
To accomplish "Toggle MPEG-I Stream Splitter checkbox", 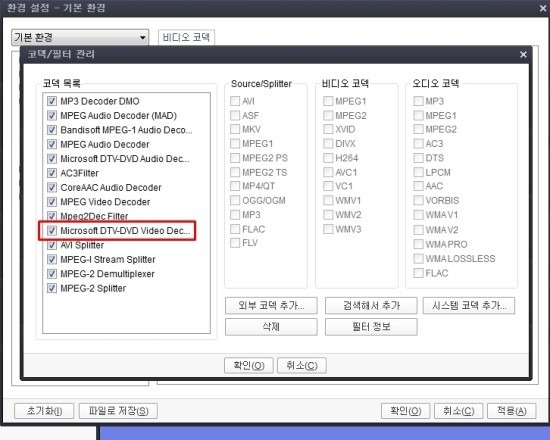I will tap(52, 259).
